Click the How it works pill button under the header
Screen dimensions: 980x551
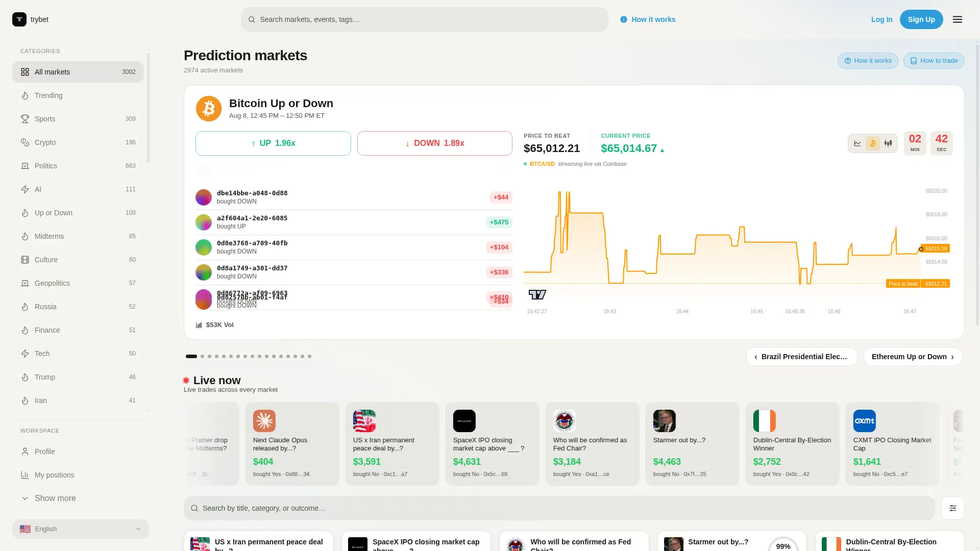point(868,61)
